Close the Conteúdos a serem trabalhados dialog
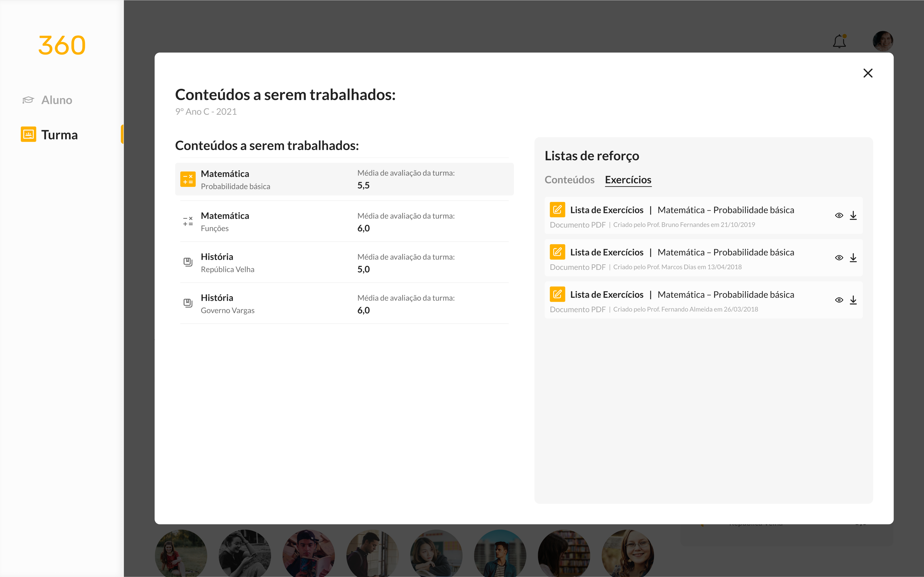The image size is (924, 577). (x=868, y=73)
